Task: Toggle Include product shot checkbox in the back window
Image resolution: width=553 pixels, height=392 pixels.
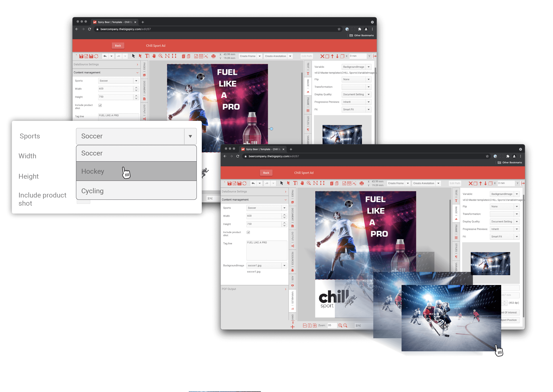Action: 100,105
